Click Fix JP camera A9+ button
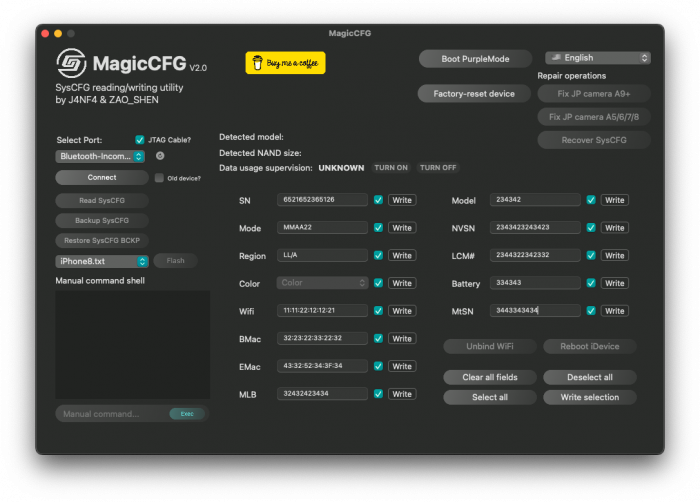This screenshot has width=700, height=502. coord(594,94)
